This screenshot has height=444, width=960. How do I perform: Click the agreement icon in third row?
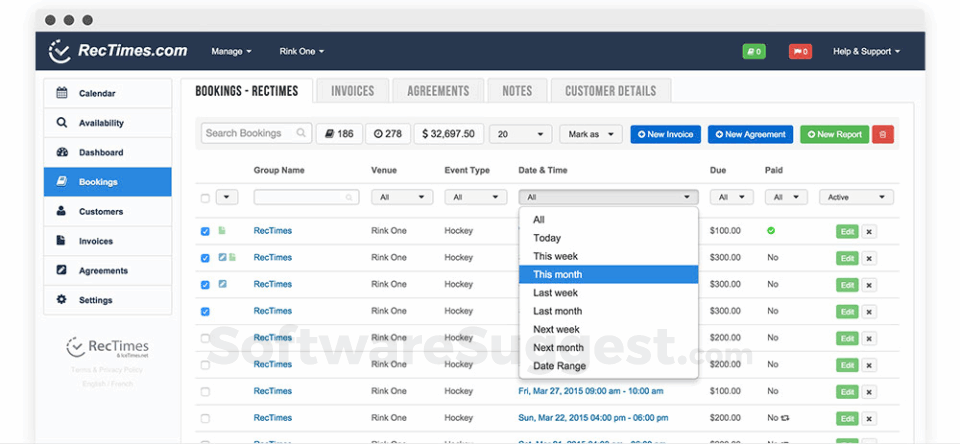point(223,284)
